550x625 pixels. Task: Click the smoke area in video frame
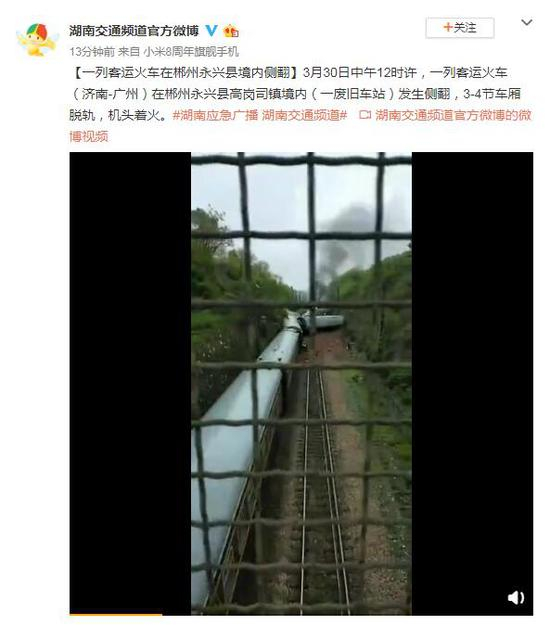(349, 239)
